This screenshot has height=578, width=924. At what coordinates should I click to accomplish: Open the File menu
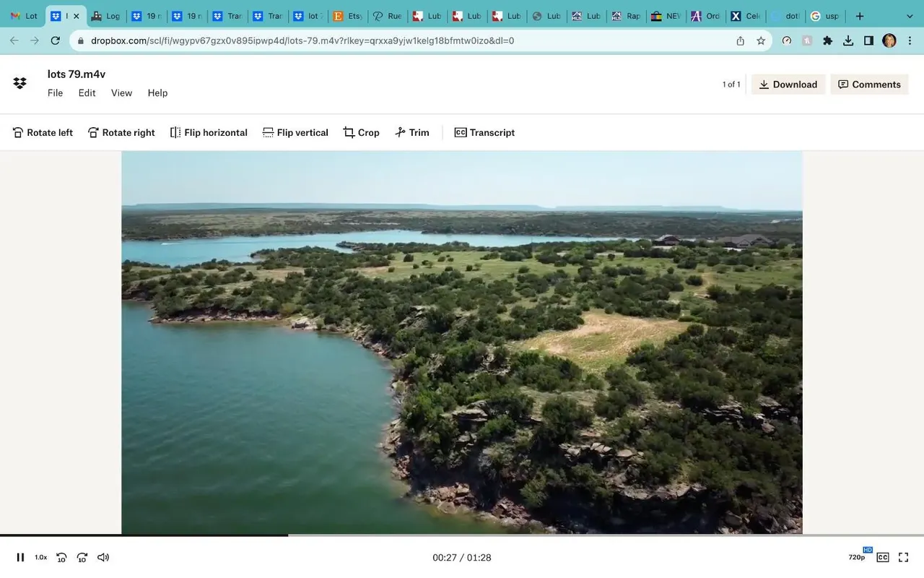(55, 92)
